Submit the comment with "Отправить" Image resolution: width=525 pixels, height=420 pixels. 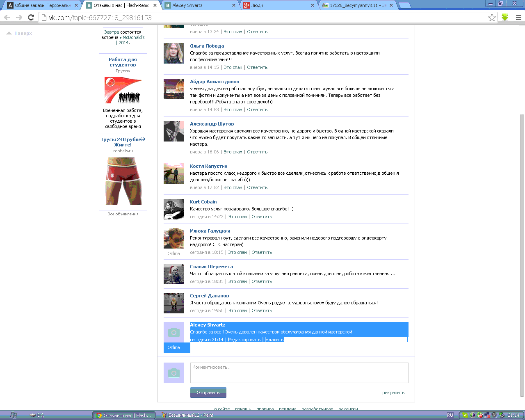(x=208, y=393)
